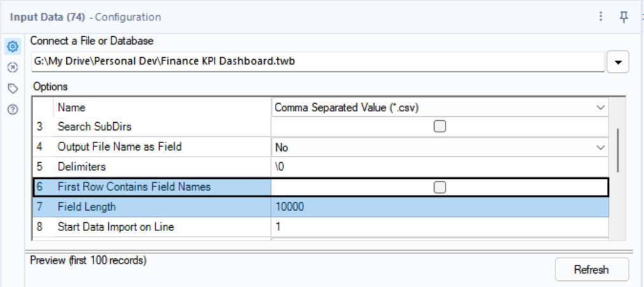Edit the Delimiters value field
644x287 pixels.
pyautogui.click(x=440, y=167)
